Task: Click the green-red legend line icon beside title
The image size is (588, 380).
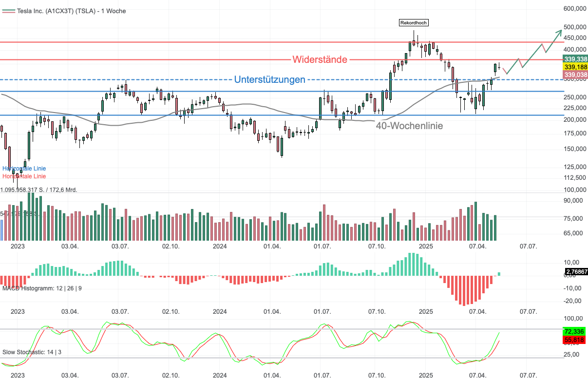Action: coord(8,11)
